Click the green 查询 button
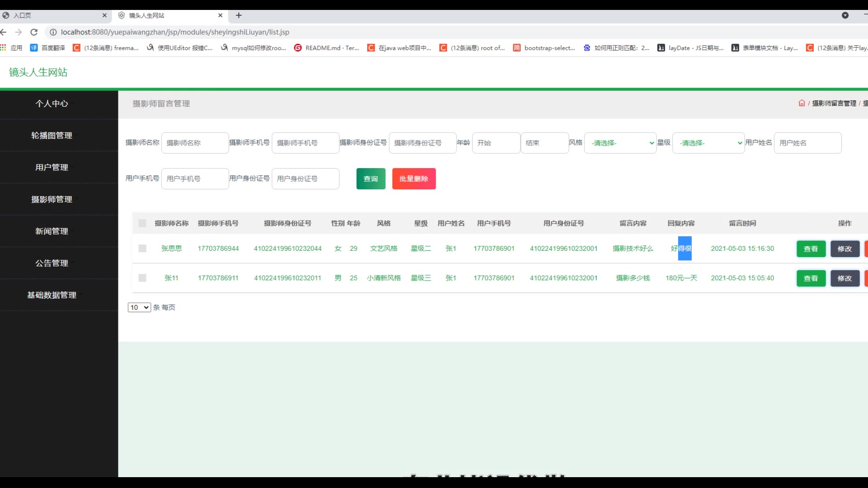The image size is (868, 488). [371, 179]
